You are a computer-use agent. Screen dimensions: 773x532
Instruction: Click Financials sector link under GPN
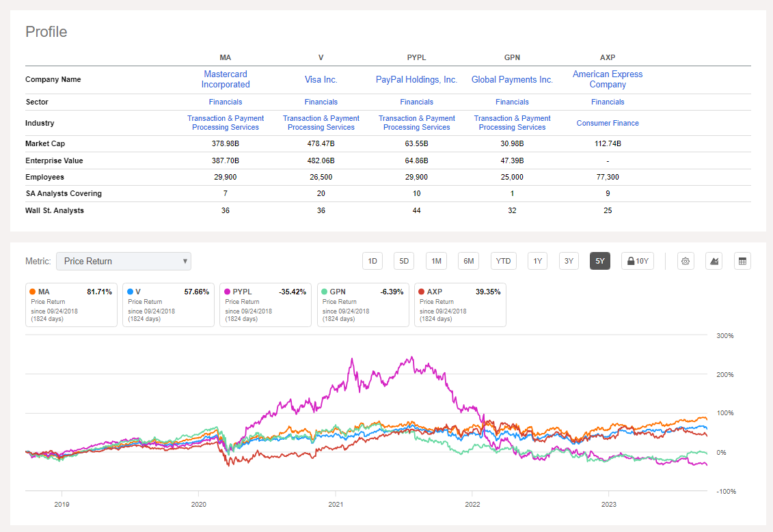[x=512, y=102]
